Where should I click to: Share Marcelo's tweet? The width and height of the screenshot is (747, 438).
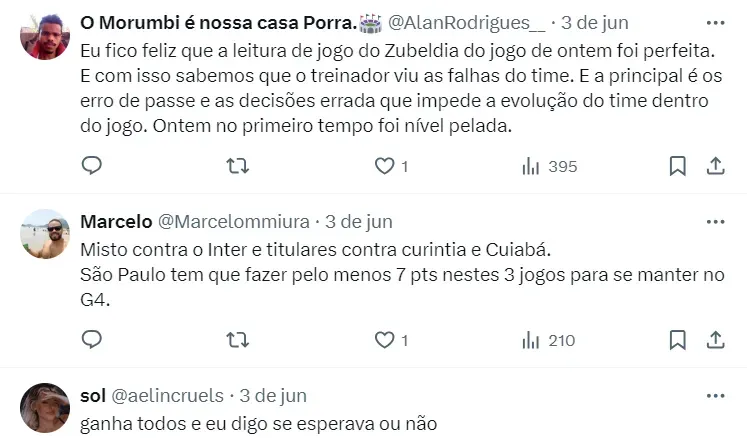click(x=715, y=340)
